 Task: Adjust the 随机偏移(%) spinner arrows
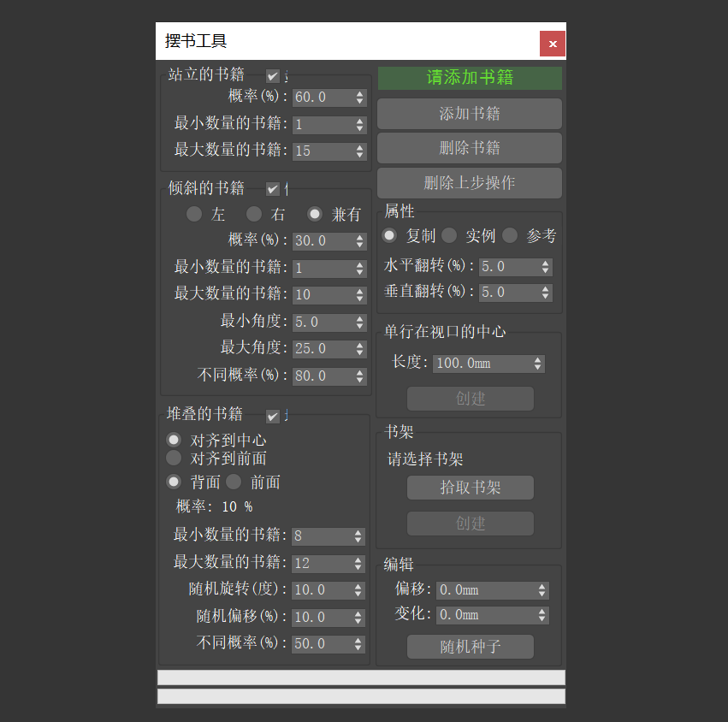(358, 618)
